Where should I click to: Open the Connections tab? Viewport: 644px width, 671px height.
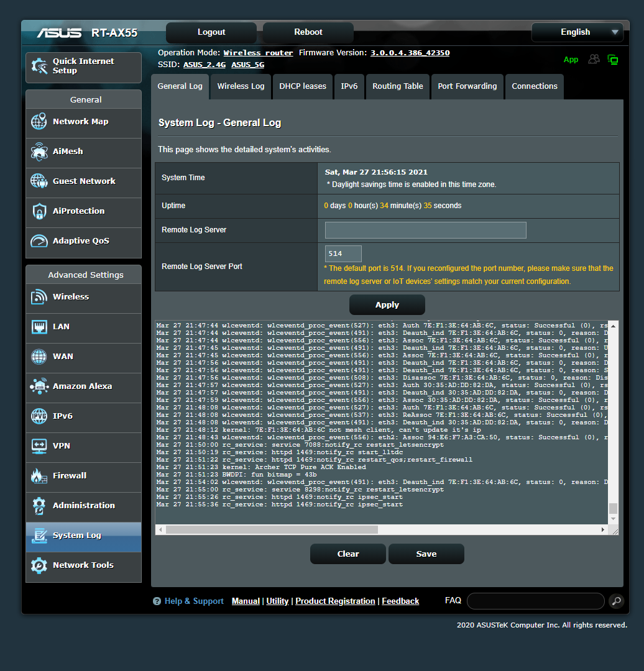click(535, 86)
